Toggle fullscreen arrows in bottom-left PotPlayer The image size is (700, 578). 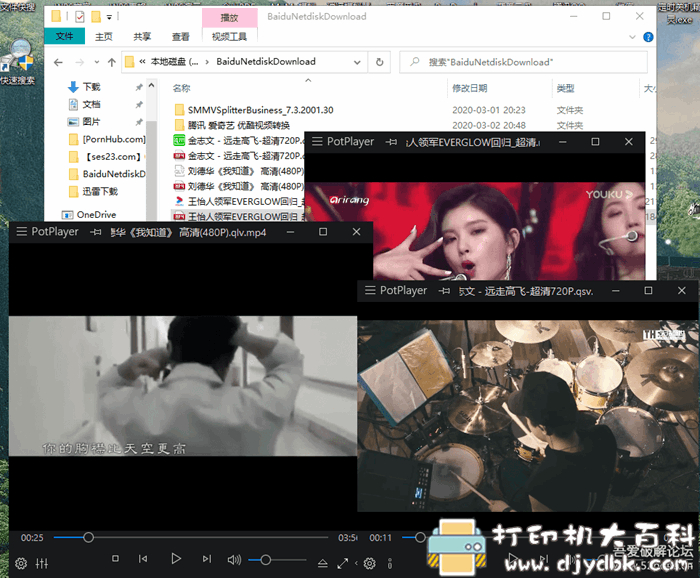tap(342, 564)
